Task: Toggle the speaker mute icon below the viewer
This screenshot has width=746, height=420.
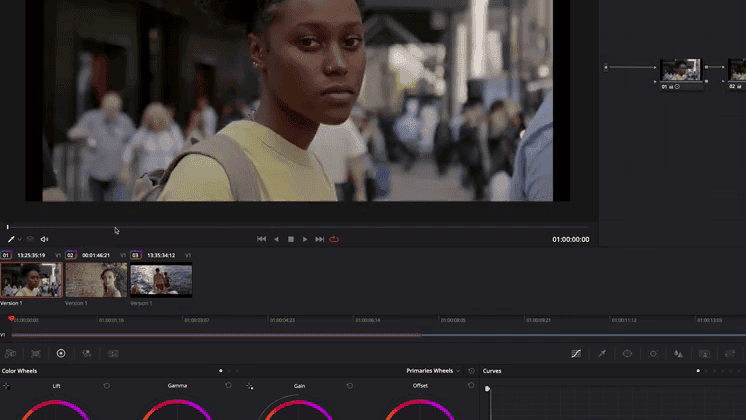Action: click(x=44, y=239)
